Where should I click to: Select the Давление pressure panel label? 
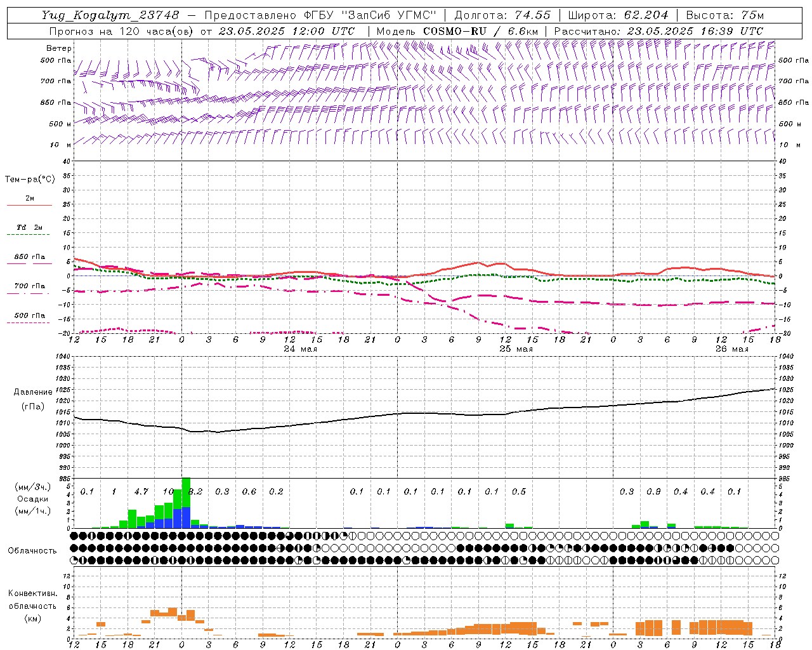tap(33, 392)
